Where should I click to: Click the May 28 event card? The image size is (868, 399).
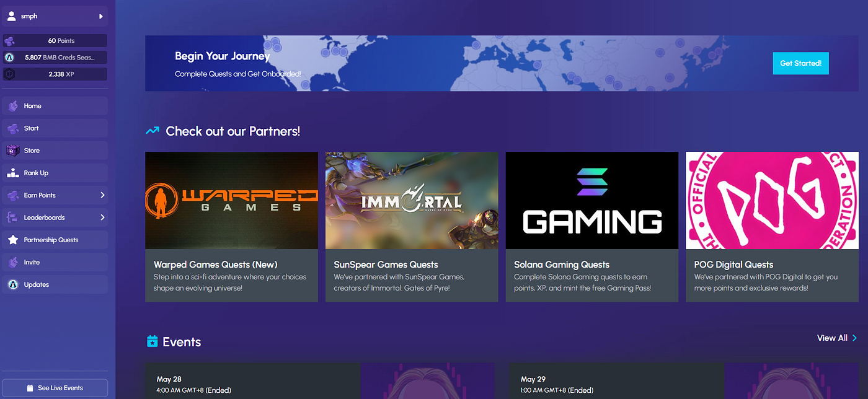tap(319, 381)
